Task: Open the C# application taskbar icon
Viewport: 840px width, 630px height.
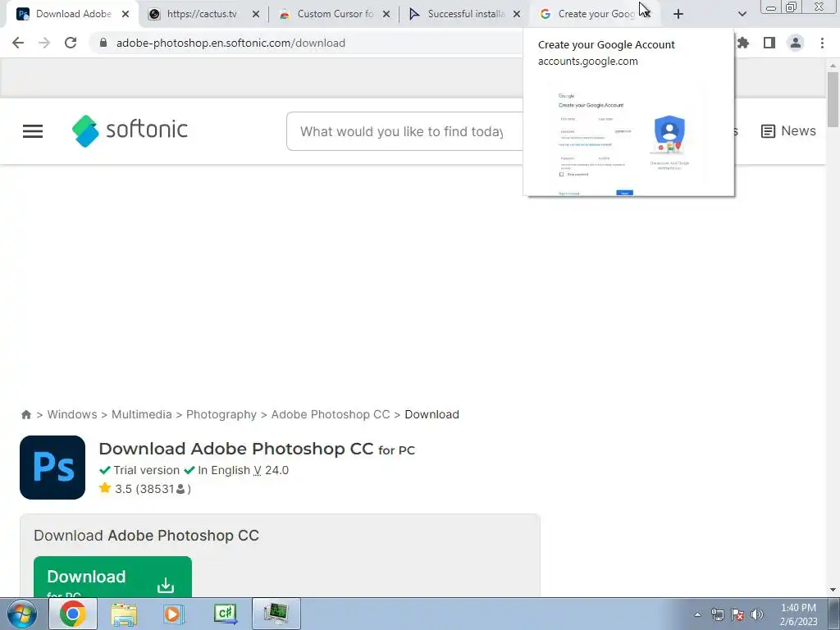Action: point(225,614)
